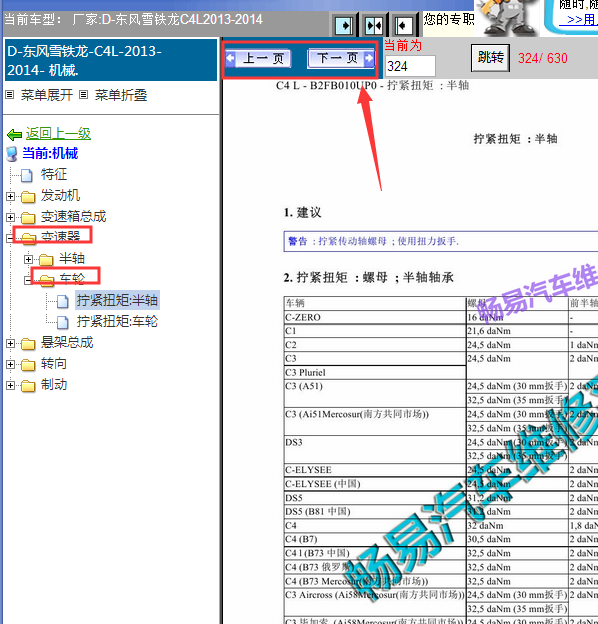The width and height of the screenshot is (598, 624).
Task: Click the 菜单折叠 list icon
Action: point(83,95)
